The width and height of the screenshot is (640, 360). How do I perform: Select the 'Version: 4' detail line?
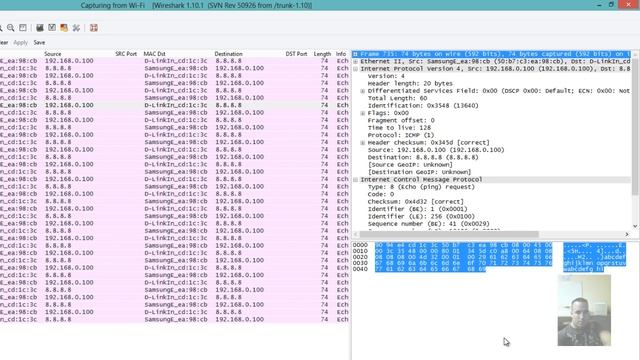[x=386, y=76]
